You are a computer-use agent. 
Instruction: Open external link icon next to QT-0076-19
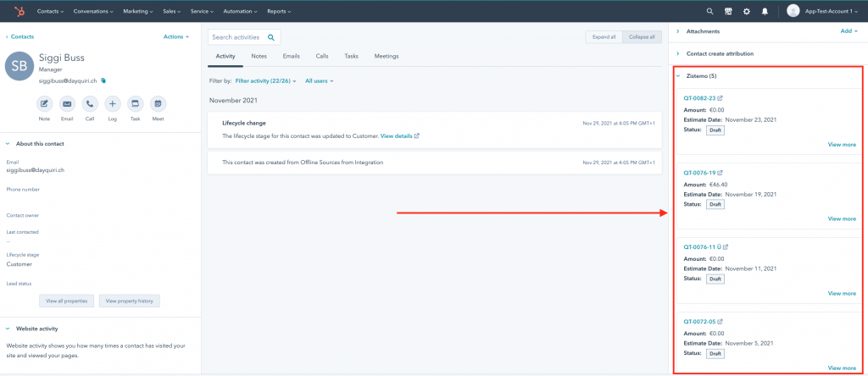[x=721, y=173]
